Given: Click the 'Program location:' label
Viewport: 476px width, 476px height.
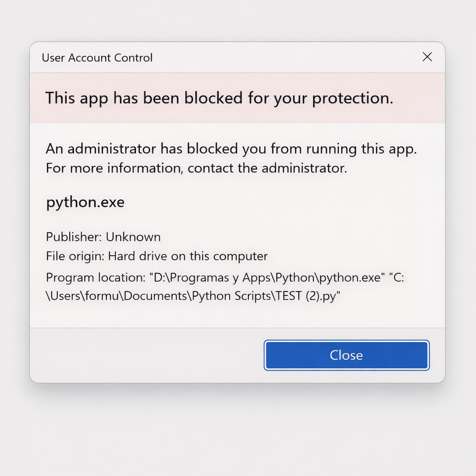Looking at the screenshot, I should pyautogui.click(x=95, y=278).
